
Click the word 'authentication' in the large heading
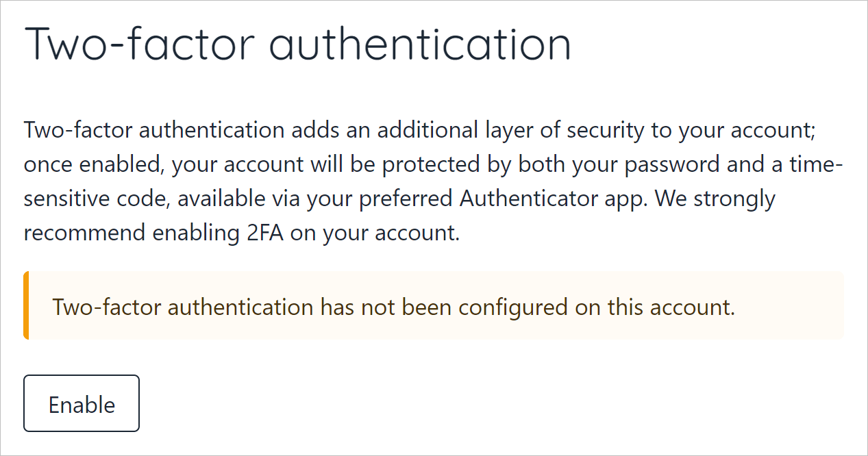419,45
